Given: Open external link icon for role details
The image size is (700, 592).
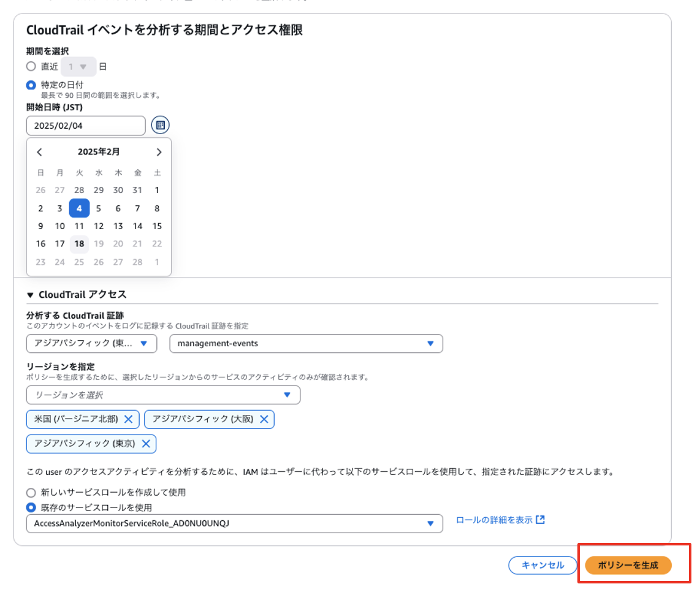Looking at the screenshot, I should coord(540,520).
